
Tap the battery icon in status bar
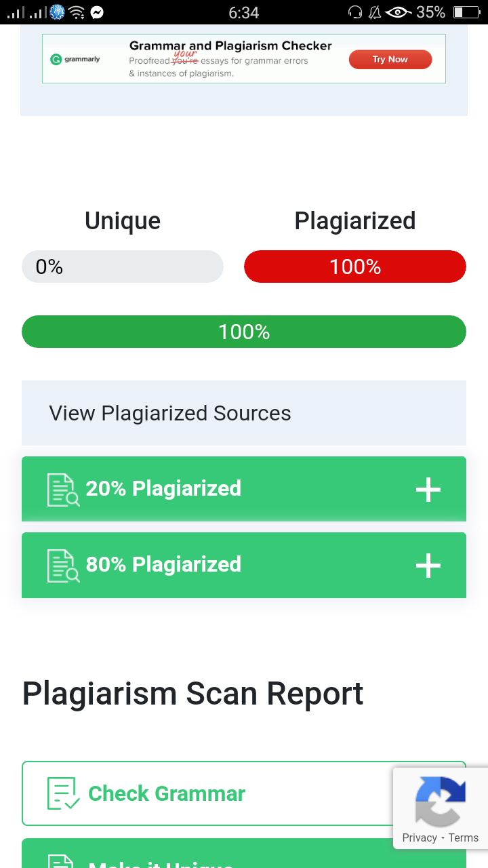[x=466, y=12]
